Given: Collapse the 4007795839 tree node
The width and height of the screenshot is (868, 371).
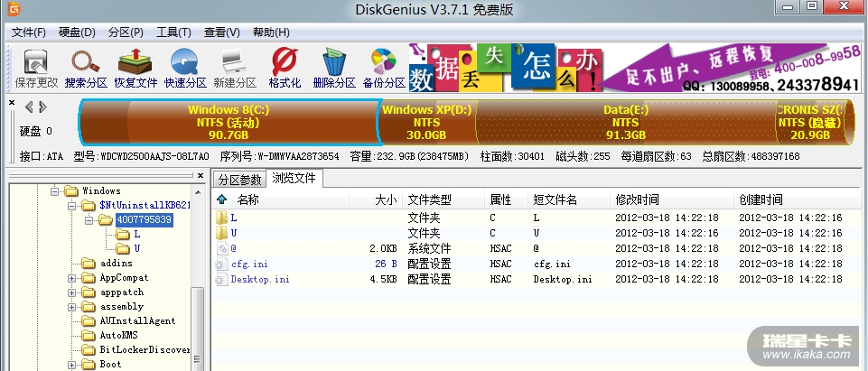Looking at the screenshot, I should point(89,220).
